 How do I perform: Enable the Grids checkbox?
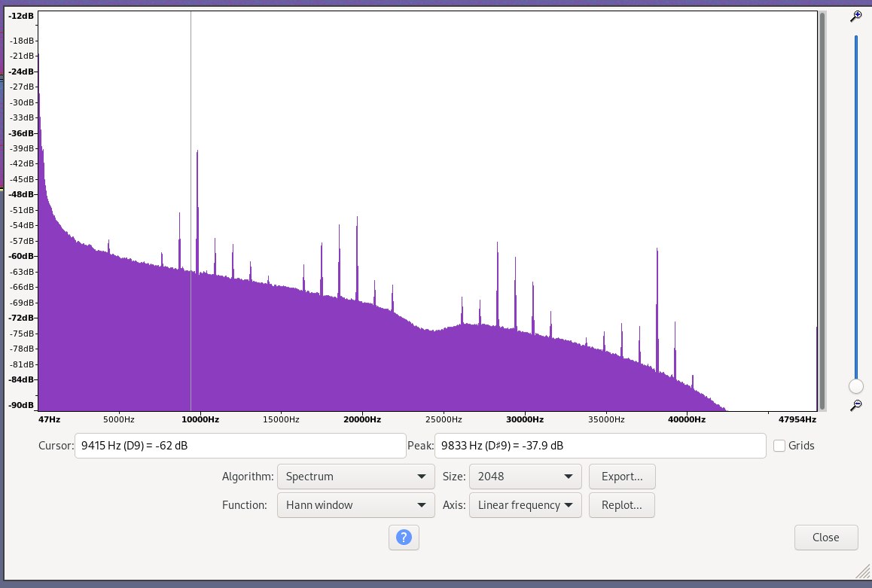click(x=779, y=446)
